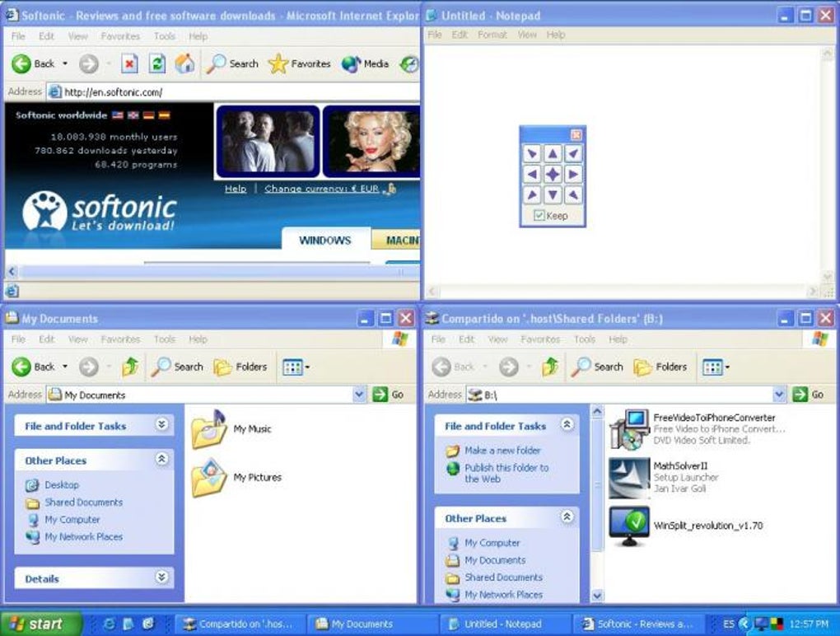840x636 pixels.
Task: Toggle the Keep checkbox
Action: pyautogui.click(x=539, y=215)
